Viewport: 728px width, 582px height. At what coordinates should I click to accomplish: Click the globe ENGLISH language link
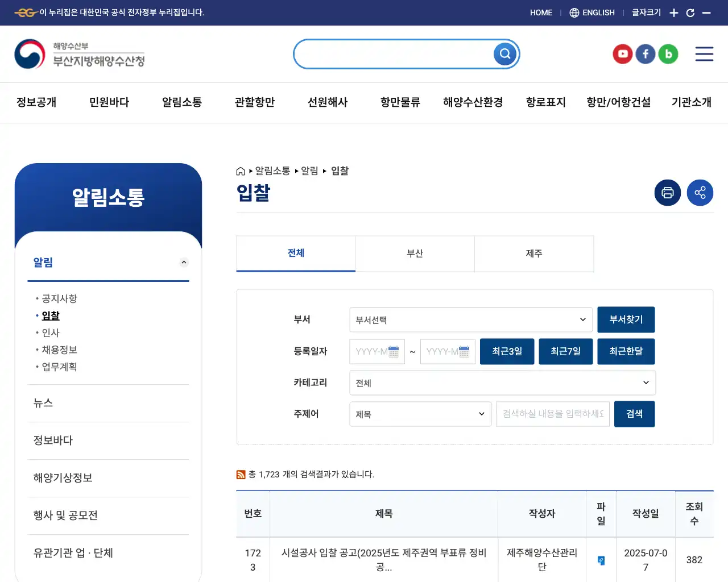(592, 13)
